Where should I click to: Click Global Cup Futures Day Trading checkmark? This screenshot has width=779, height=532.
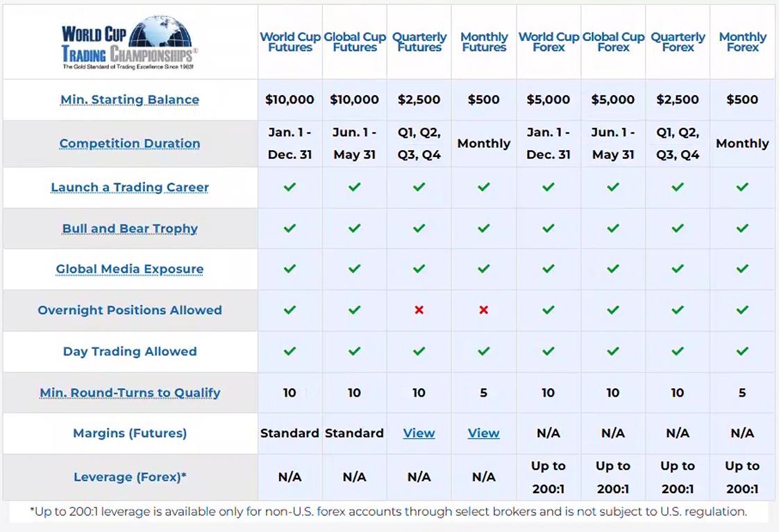click(354, 351)
